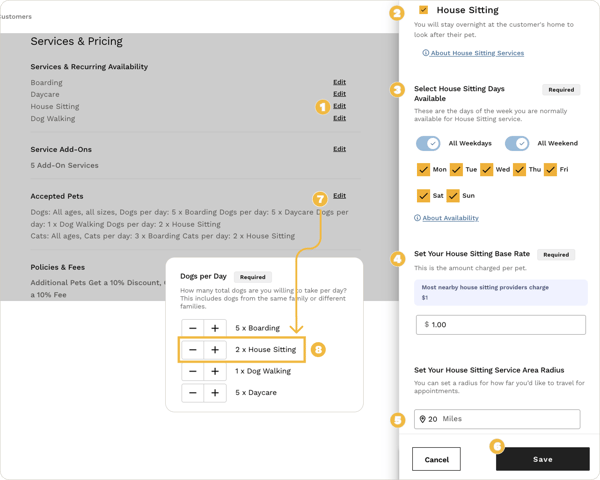
Task: Edit the Accepted Pets section
Action: click(x=339, y=196)
